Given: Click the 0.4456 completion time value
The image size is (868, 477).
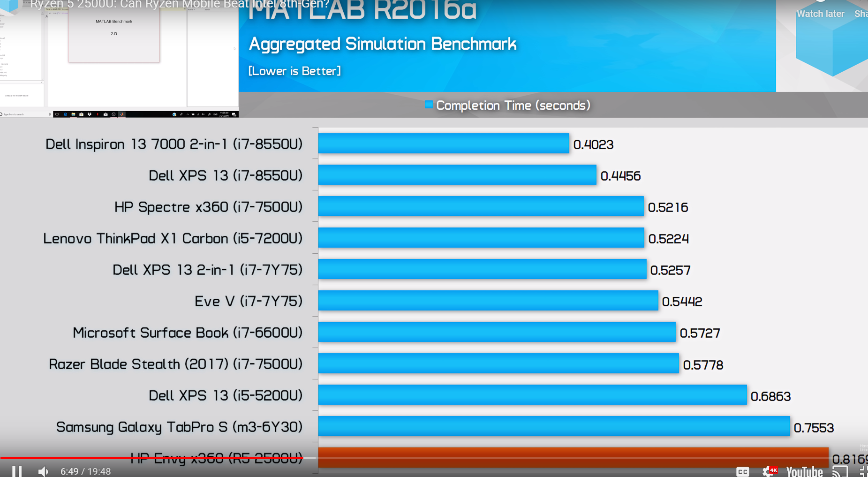Looking at the screenshot, I should click(620, 176).
